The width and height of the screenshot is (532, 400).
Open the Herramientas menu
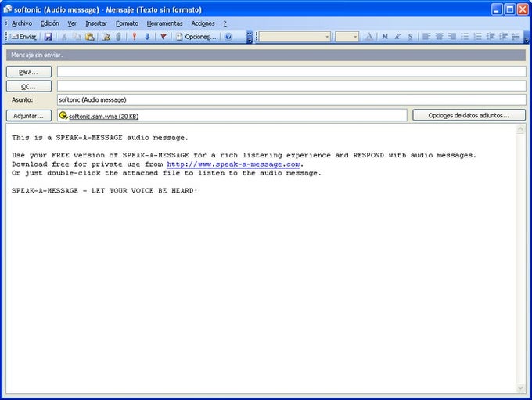point(164,23)
